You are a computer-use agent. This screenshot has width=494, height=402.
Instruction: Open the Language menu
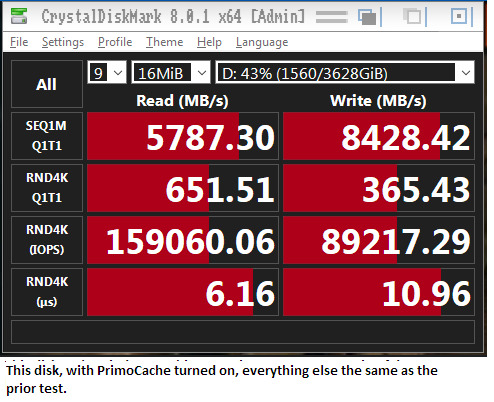tap(262, 42)
